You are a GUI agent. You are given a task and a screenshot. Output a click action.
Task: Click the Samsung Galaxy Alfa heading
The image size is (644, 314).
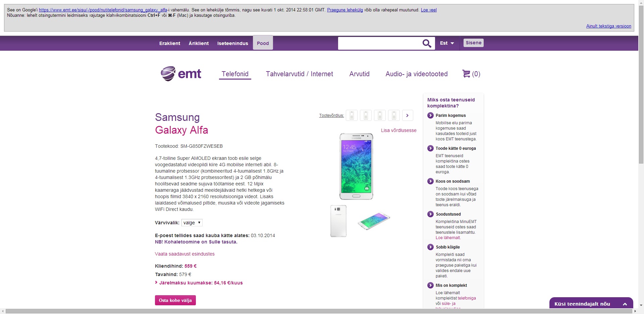181,124
